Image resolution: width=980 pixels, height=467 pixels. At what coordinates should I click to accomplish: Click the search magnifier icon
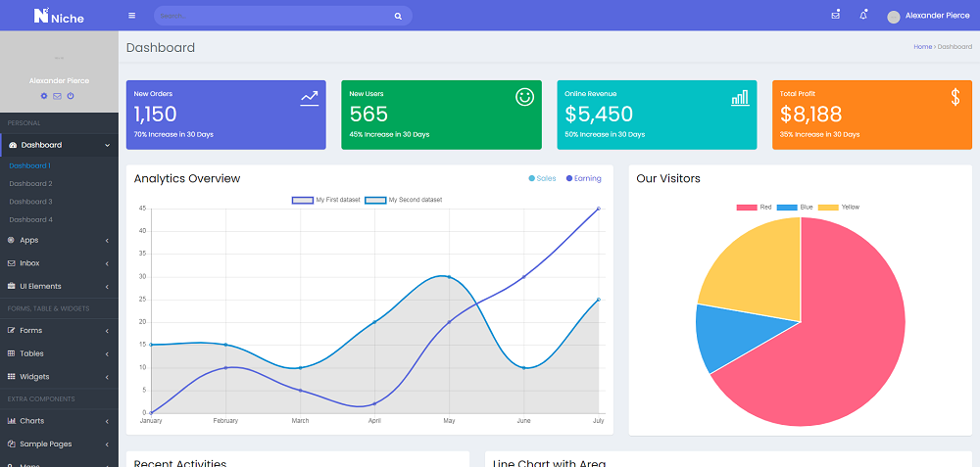tap(398, 17)
